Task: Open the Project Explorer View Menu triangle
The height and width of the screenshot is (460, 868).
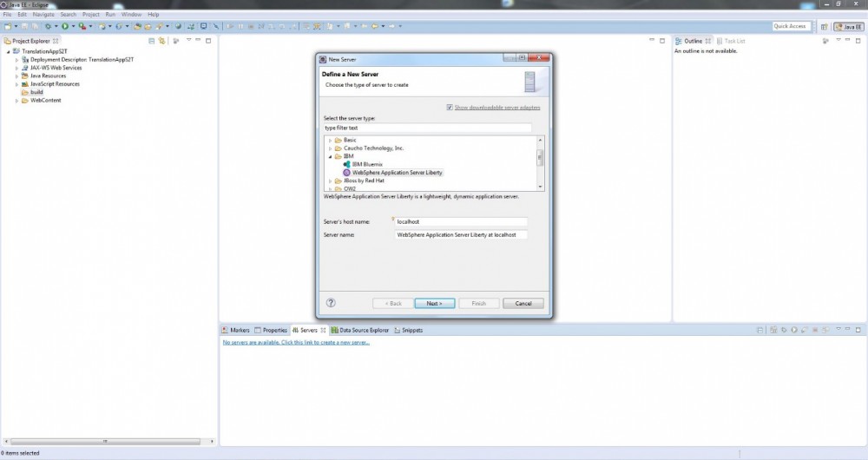Action: pyautogui.click(x=188, y=41)
